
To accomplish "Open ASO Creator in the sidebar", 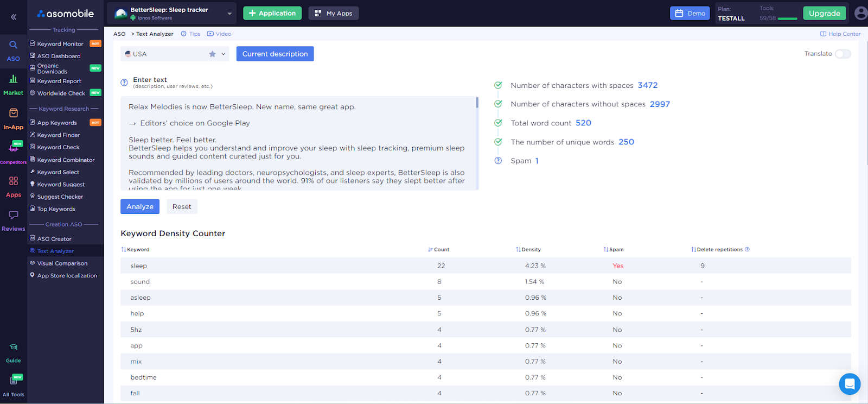I will tap(54, 238).
